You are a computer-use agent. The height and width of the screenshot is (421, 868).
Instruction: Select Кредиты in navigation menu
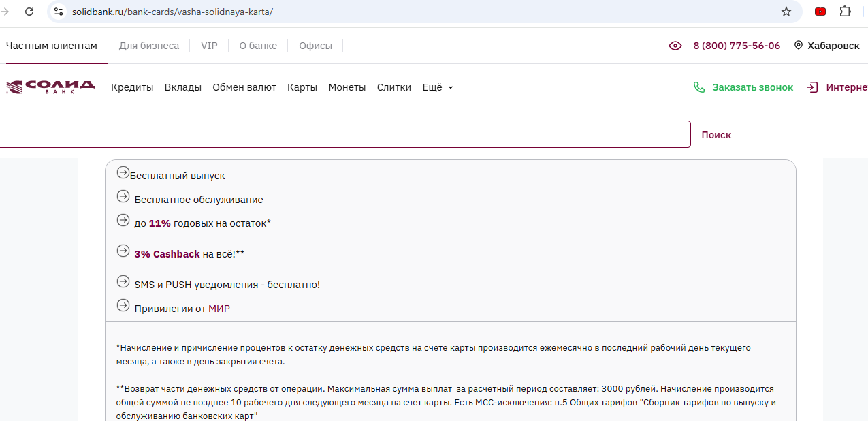click(132, 87)
